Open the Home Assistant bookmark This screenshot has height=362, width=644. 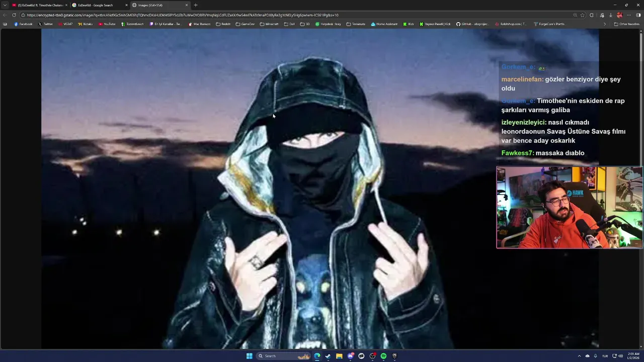(x=384, y=24)
